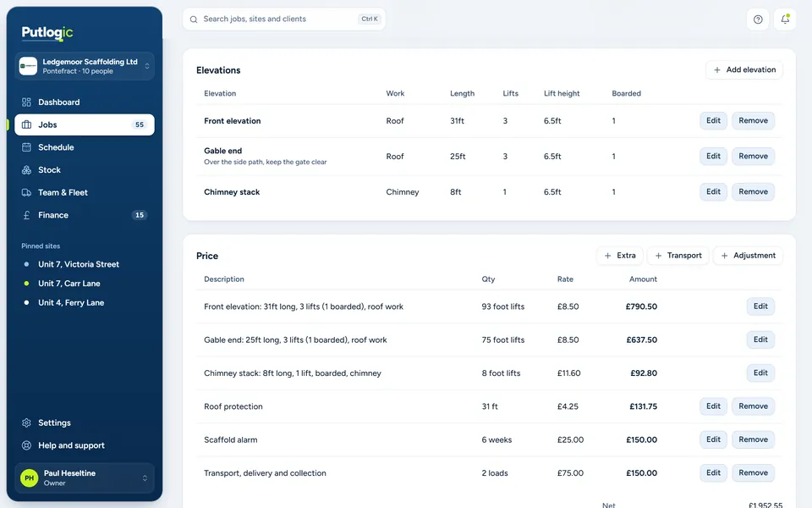Click the Dashboard grid icon

tap(26, 102)
